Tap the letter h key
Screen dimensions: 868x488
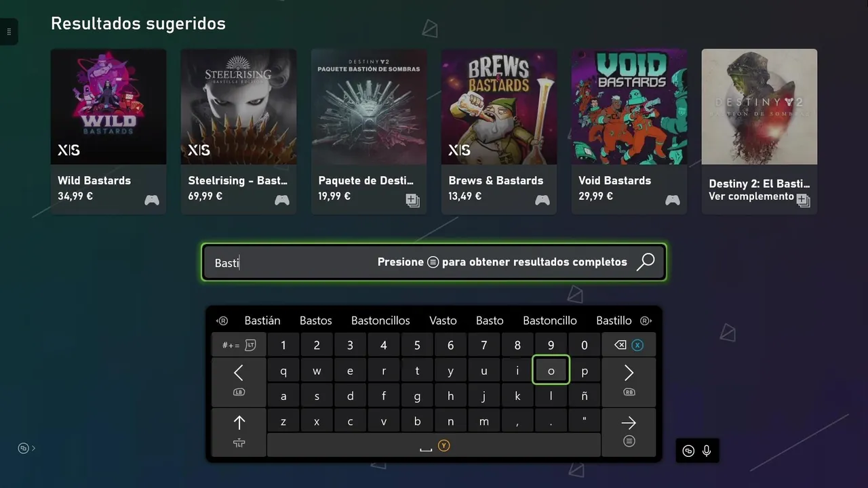coord(450,396)
